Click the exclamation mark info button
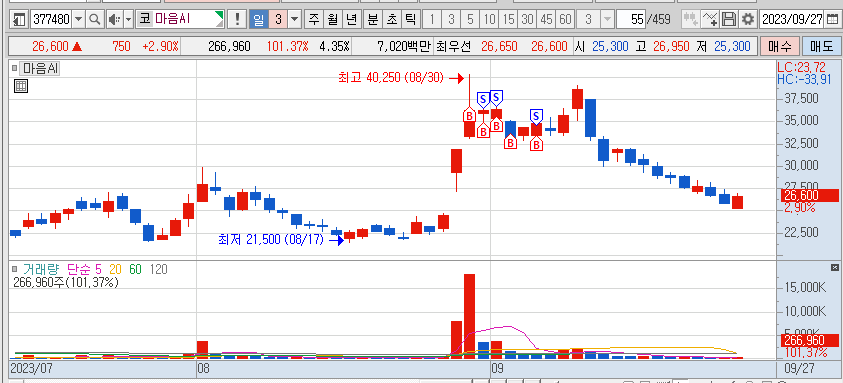The width and height of the screenshot is (843, 383). click(x=237, y=20)
